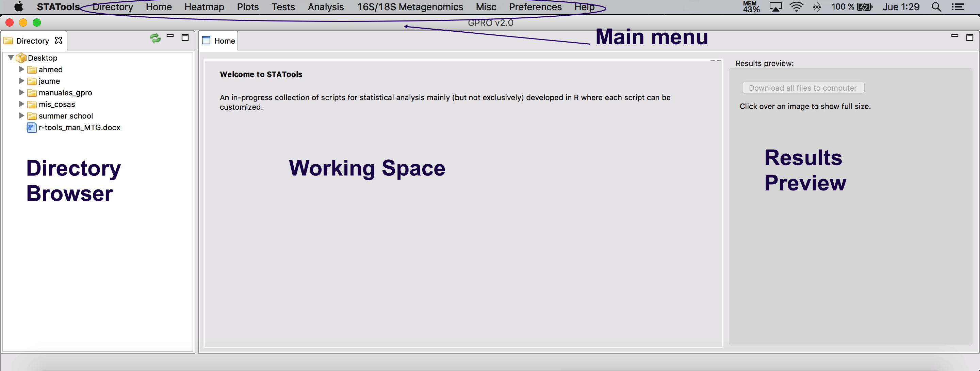Select the Desktop root package icon

pyautogui.click(x=21, y=58)
